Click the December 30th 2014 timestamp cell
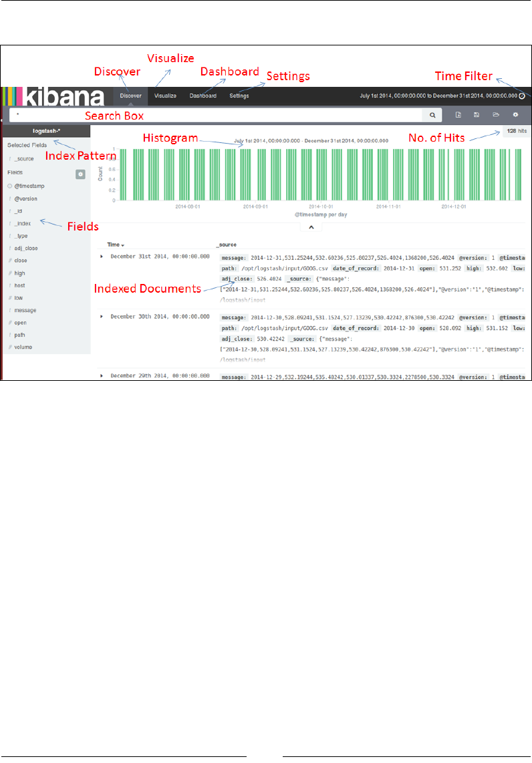 [160, 316]
